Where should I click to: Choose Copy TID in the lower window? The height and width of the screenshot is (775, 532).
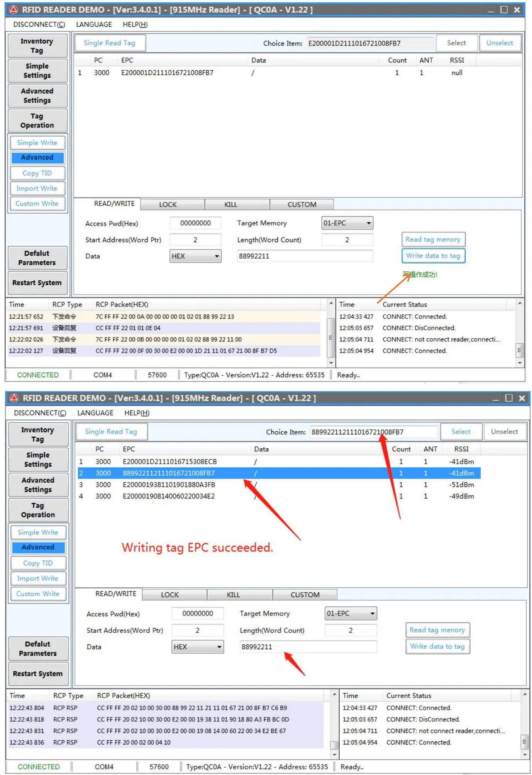38,563
